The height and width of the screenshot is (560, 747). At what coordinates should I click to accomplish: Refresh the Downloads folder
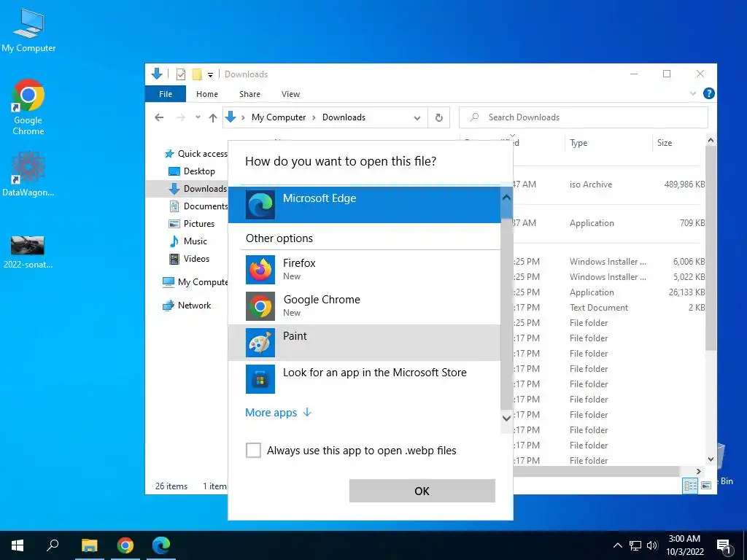tap(438, 117)
